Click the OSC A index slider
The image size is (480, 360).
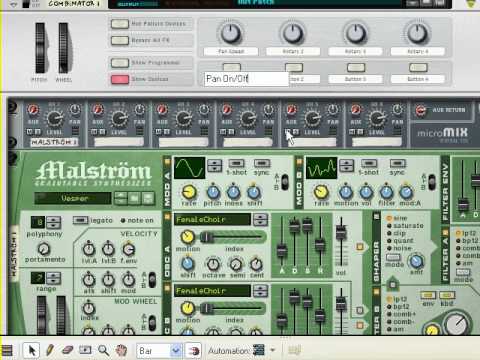pyautogui.click(x=233, y=237)
